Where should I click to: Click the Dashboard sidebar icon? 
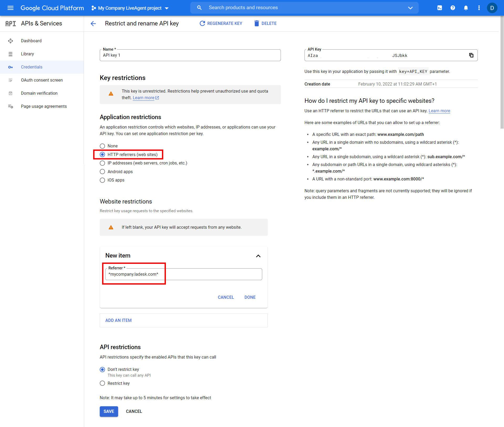coord(10,41)
